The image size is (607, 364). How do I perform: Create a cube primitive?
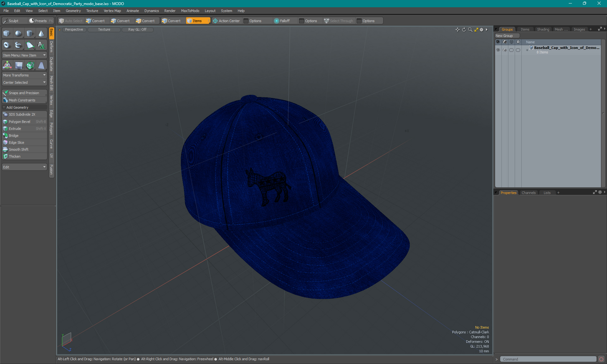pos(7,33)
